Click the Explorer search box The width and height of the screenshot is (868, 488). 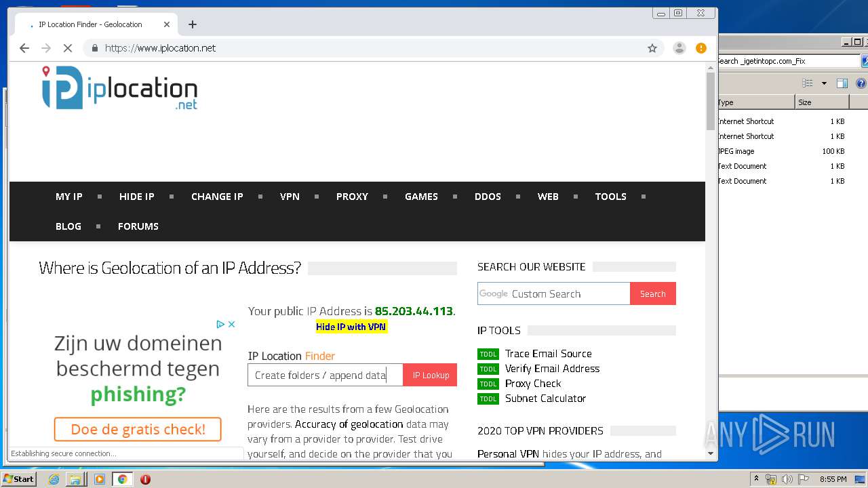click(x=788, y=61)
